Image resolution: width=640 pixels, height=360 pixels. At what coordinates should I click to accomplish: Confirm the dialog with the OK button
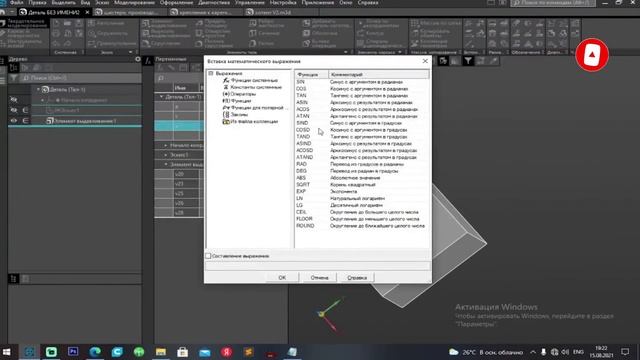(x=282, y=278)
